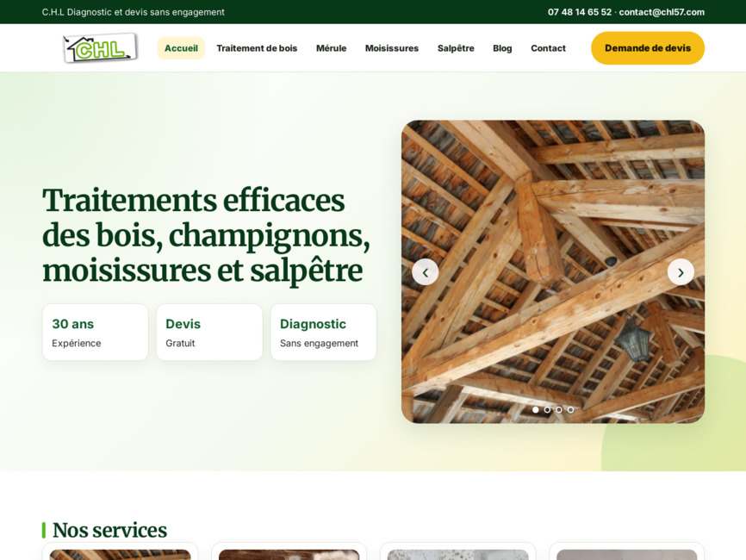Select the second carousel dot
The height and width of the screenshot is (560, 746).
point(547,409)
